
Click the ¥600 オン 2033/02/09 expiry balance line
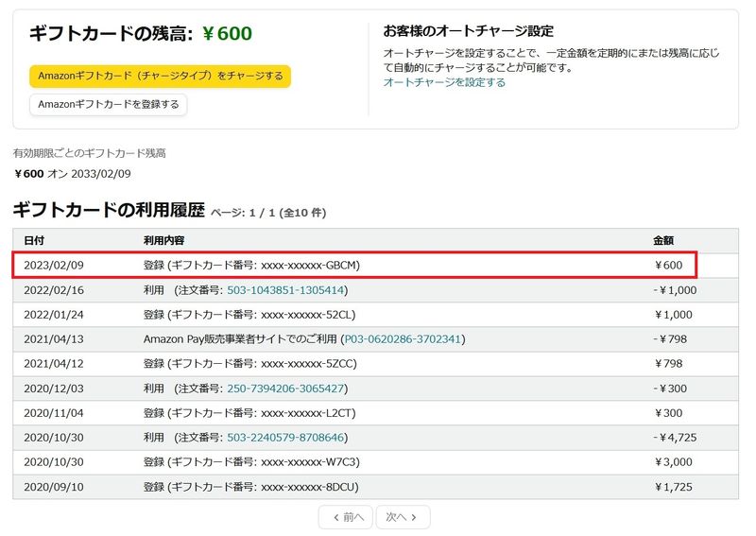coord(73,174)
